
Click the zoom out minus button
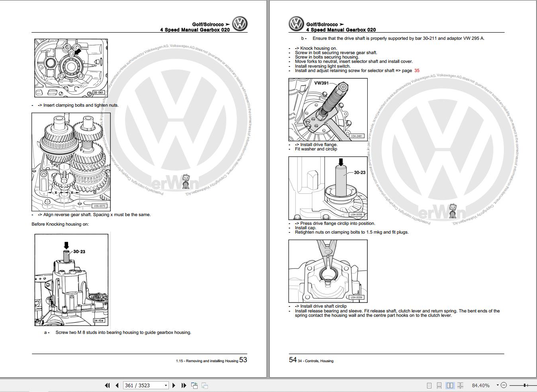tap(504, 385)
